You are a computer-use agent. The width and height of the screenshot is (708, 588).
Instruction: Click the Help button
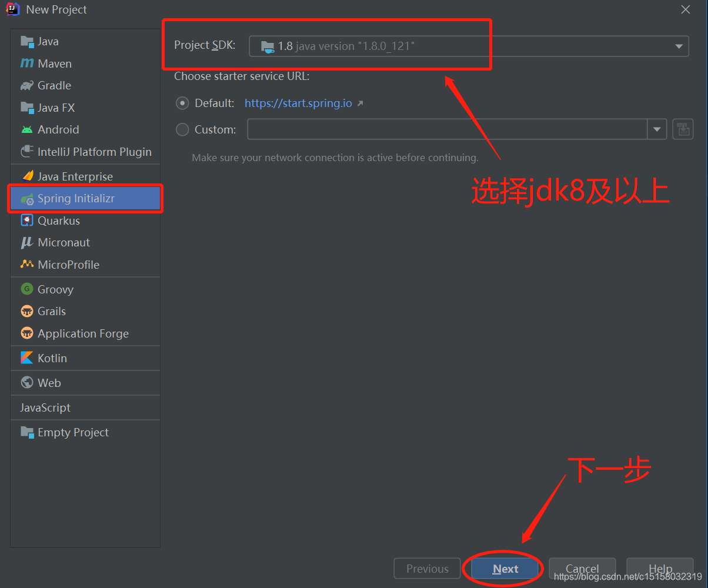click(660, 569)
